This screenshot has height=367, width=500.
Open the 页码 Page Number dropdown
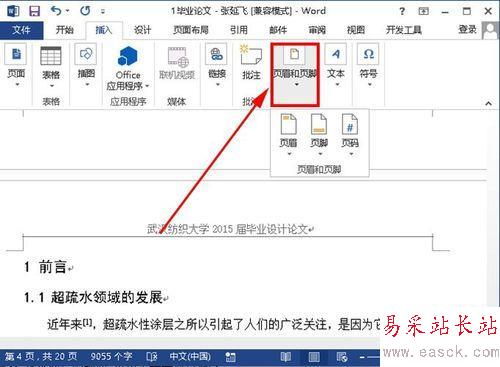pyautogui.click(x=350, y=135)
